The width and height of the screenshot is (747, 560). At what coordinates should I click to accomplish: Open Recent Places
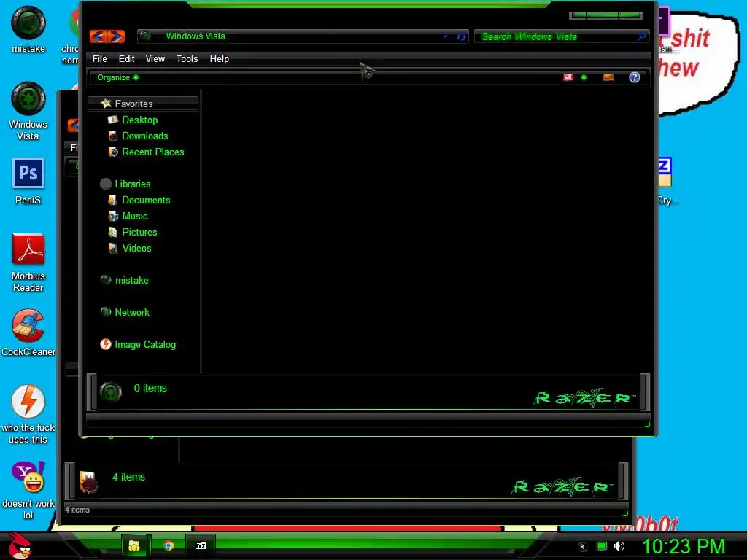point(153,152)
